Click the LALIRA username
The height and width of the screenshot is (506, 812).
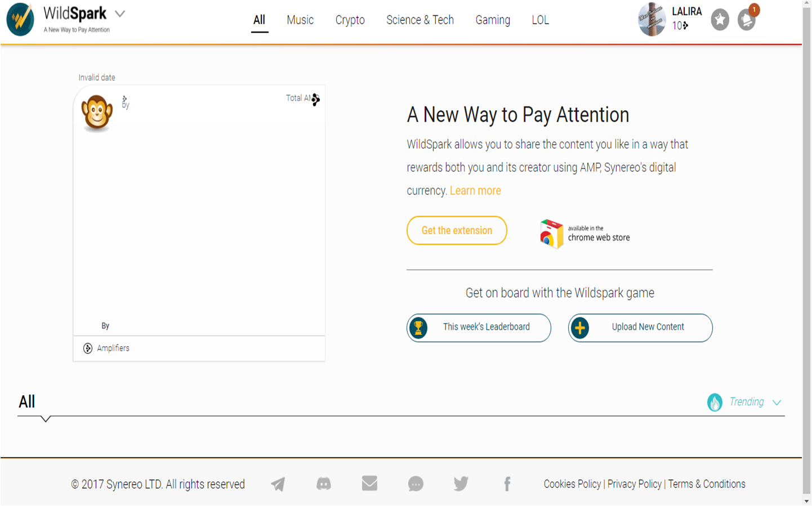click(687, 11)
